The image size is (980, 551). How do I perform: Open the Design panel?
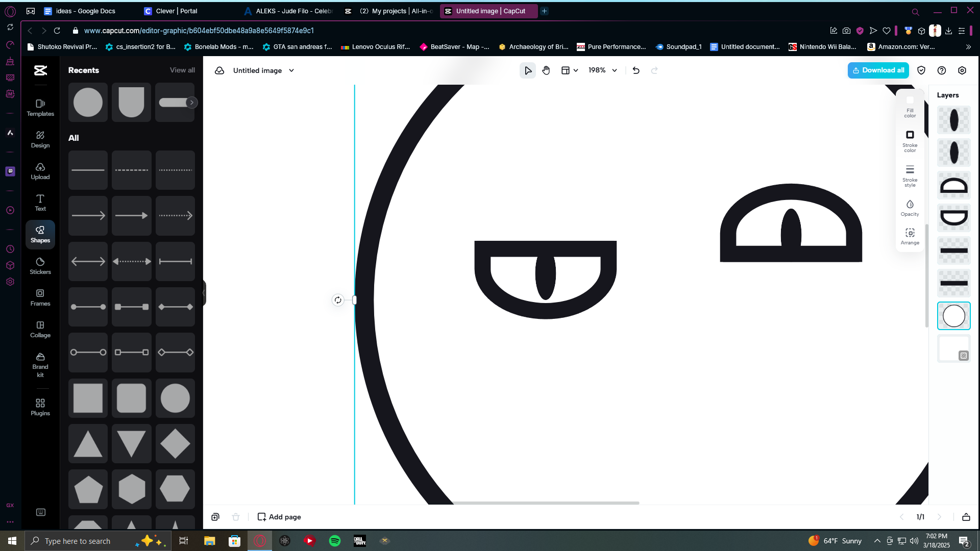40,139
